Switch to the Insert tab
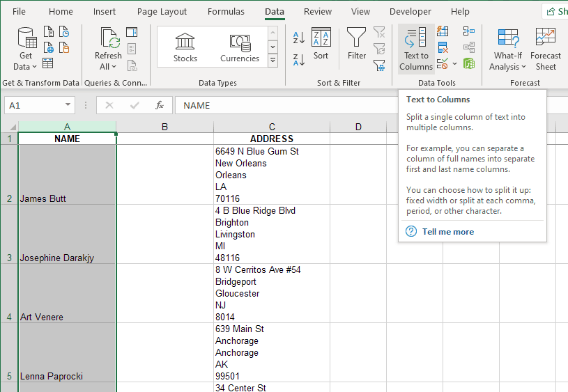The height and width of the screenshot is (392, 568). click(105, 12)
